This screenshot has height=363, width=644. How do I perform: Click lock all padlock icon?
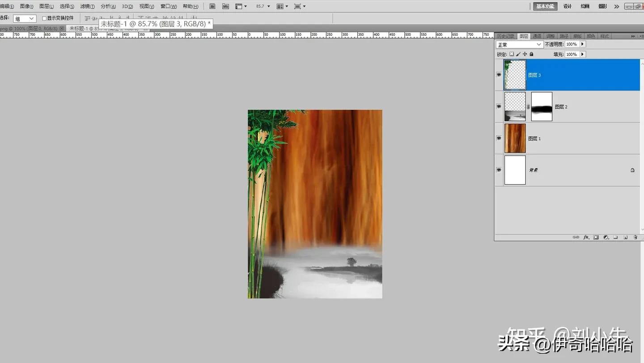(x=531, y=54)
